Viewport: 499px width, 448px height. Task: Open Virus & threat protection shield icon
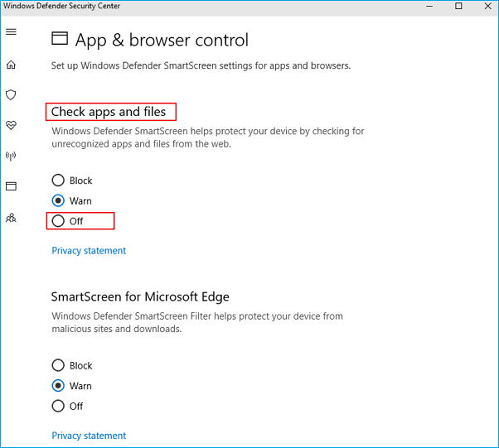coord(11,95)
